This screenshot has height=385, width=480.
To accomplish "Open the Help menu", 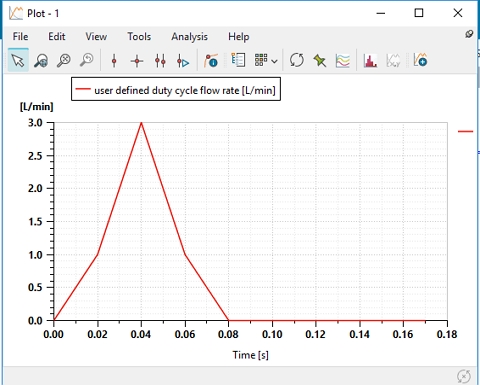I will (x=239, y=37).
